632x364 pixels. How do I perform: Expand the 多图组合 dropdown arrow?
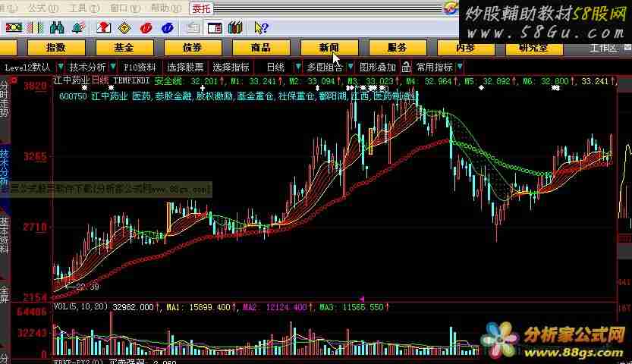click(351, 67)
